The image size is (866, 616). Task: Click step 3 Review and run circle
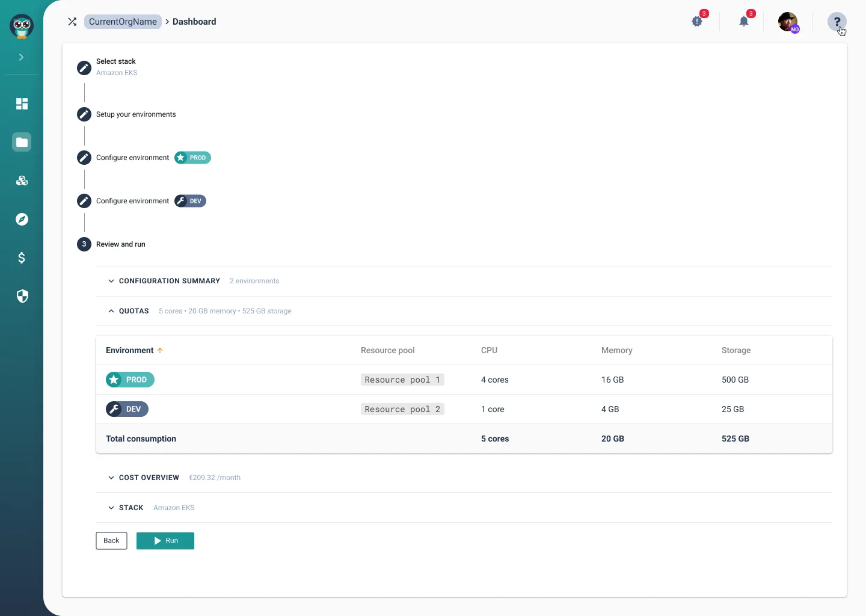84,244
